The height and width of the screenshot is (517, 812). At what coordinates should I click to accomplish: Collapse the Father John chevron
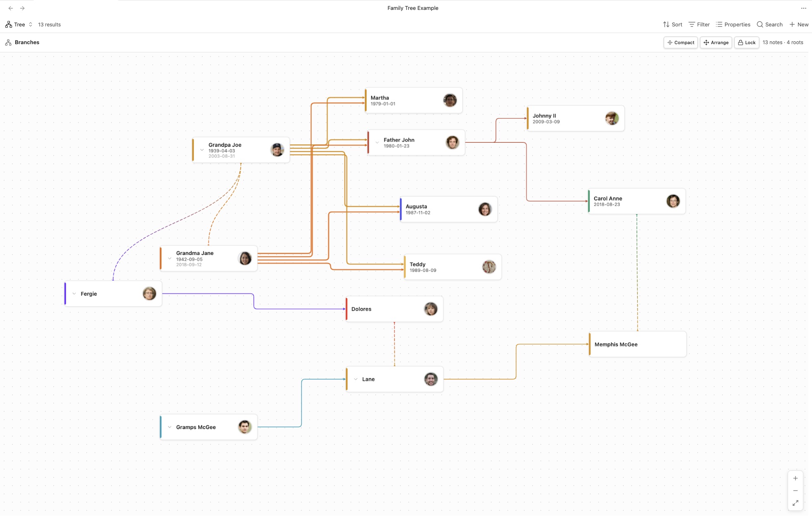[377, 143]
